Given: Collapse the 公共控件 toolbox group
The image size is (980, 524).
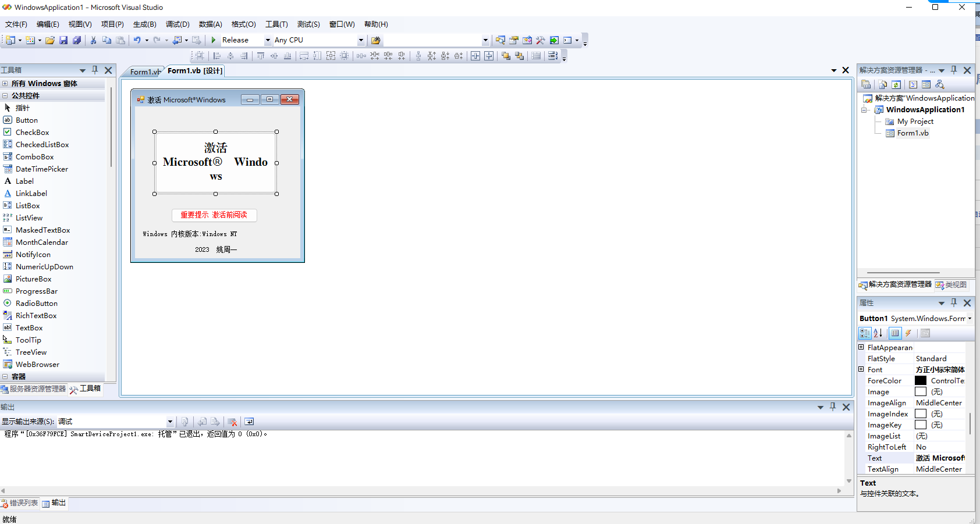Looking at the screenshot, I should tap(5, 95).
